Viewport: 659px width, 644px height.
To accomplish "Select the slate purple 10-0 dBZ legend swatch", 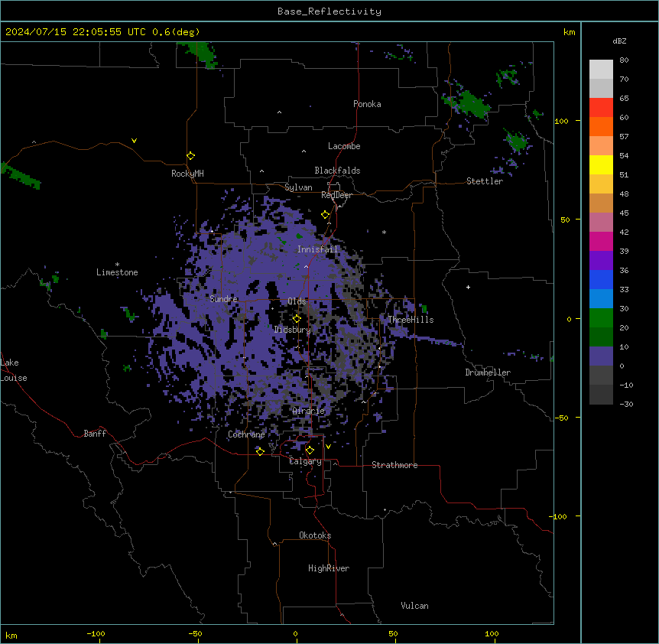I will 601,356.
